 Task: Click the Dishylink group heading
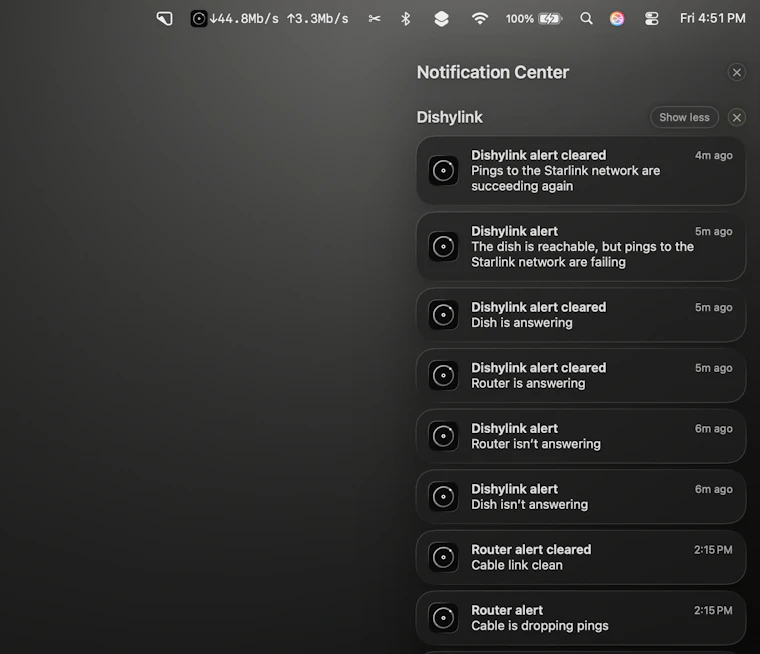click(449, 117)
